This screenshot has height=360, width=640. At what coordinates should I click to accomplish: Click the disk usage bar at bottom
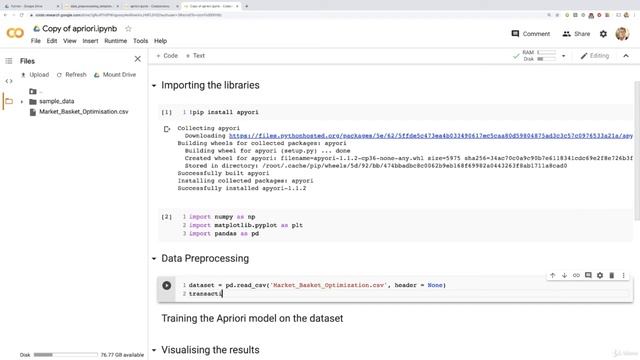pos(66,355)
